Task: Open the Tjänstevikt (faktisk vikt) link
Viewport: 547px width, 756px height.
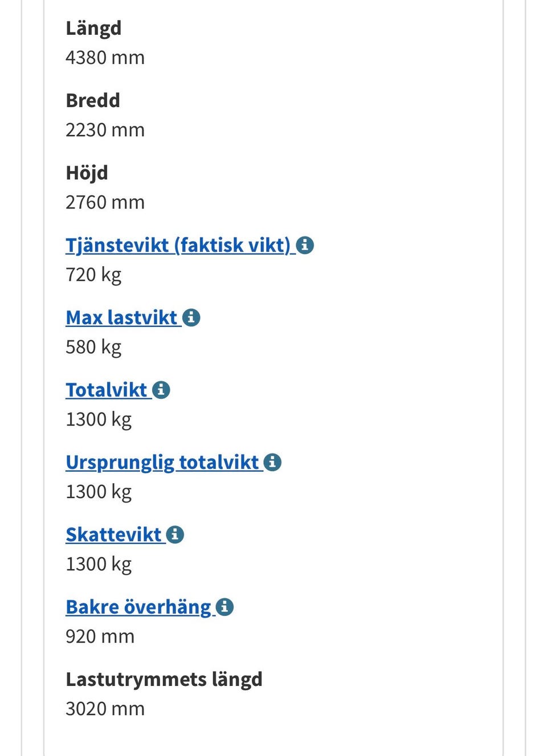Action: coord(178,245)
